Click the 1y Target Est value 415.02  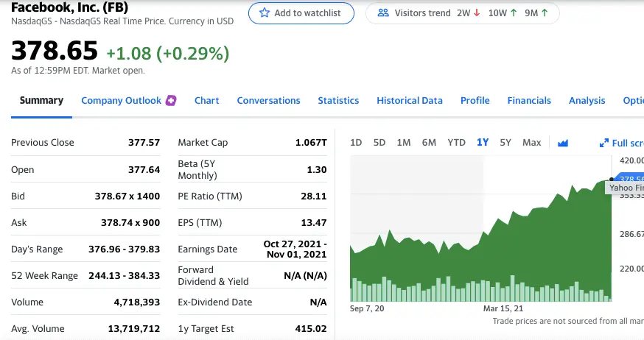pyautogui.click(x=311, y=328)
